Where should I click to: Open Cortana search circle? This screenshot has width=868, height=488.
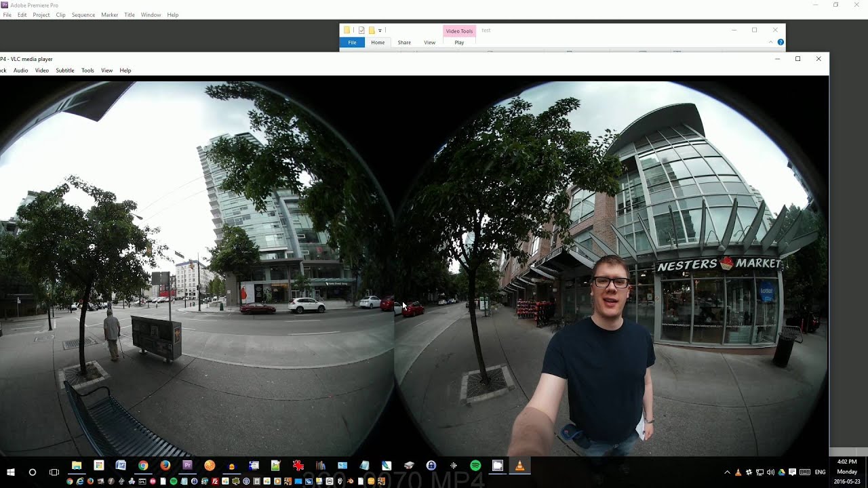pos(32,472)
